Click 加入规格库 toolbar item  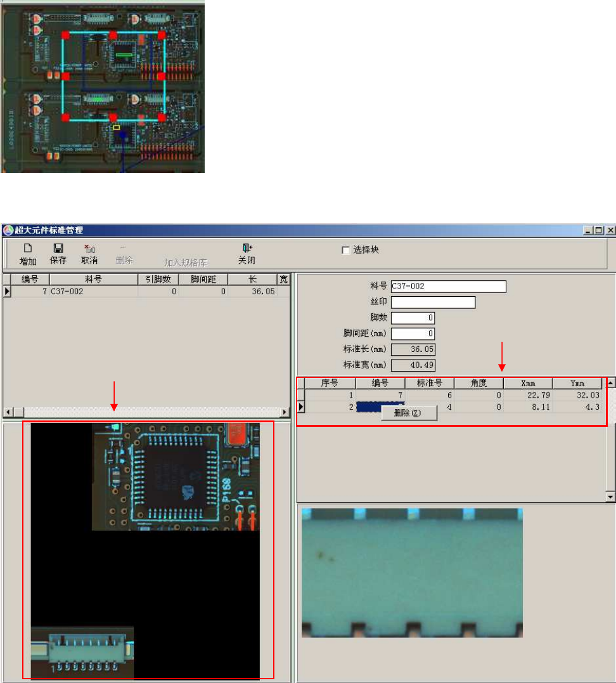click(186, 263)
